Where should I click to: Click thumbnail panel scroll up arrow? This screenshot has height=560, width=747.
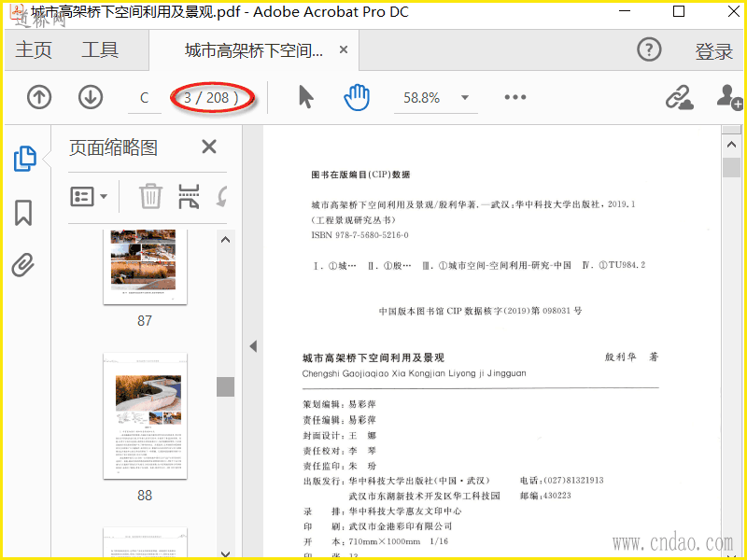point(226,240)
